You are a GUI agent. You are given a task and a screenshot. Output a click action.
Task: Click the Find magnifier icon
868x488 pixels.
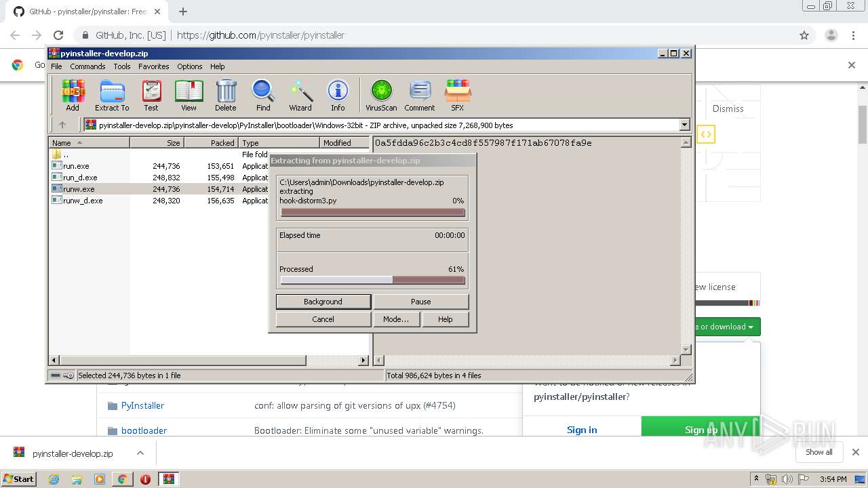click(263, 95)
